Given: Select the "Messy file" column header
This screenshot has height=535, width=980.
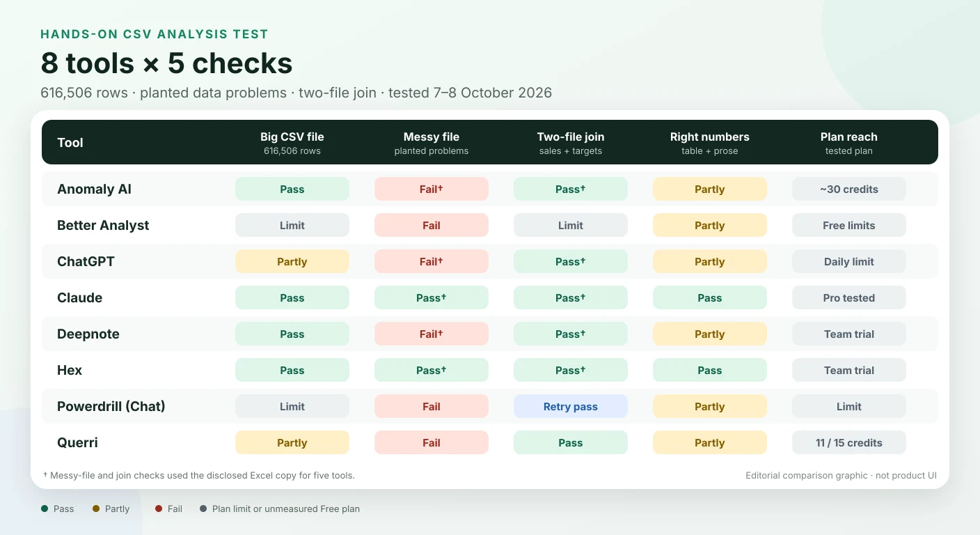Looking at the screenshot, I should coord(432,142).
